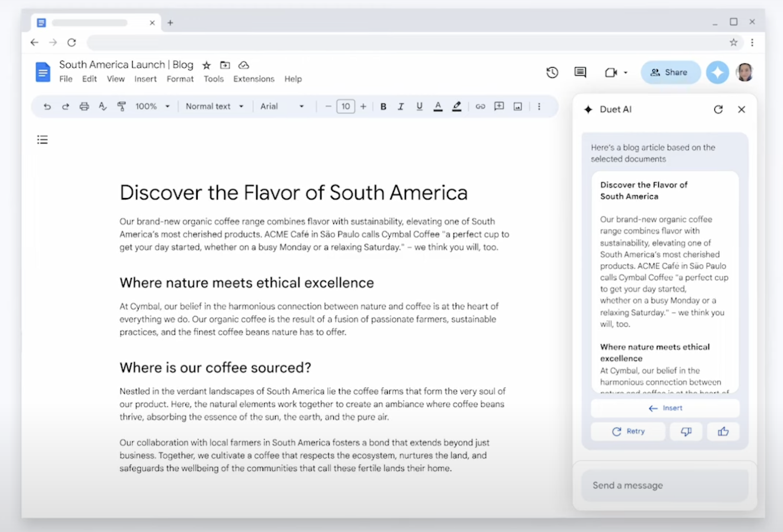Screen dimensions: 783x532
Task: Open the File menu
Action: [66, 79]
